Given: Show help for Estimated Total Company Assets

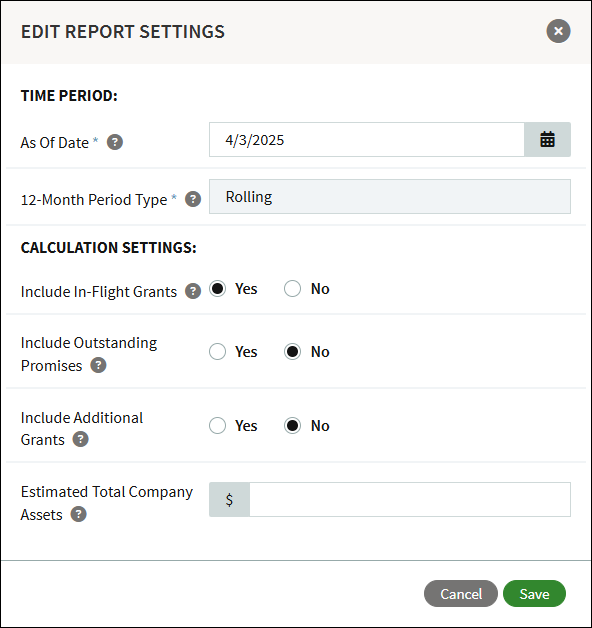Looking at the screenshot, I should point(79,514).
